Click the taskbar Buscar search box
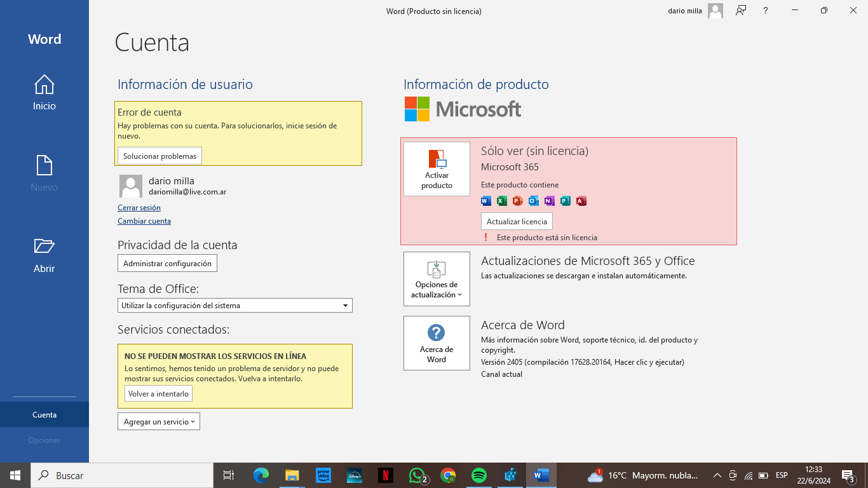The width and height of the screenshot is (868, 488). [122, 475]
